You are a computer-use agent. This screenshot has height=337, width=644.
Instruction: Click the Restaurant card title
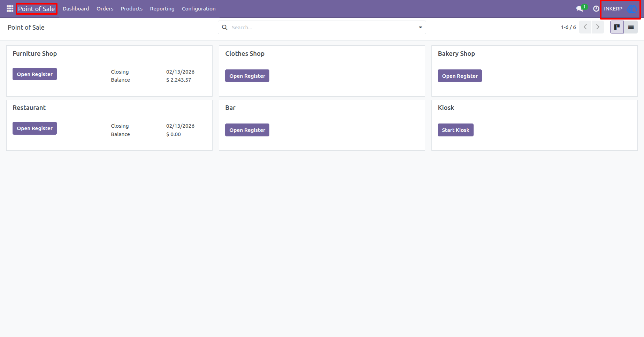pos(29,107)
